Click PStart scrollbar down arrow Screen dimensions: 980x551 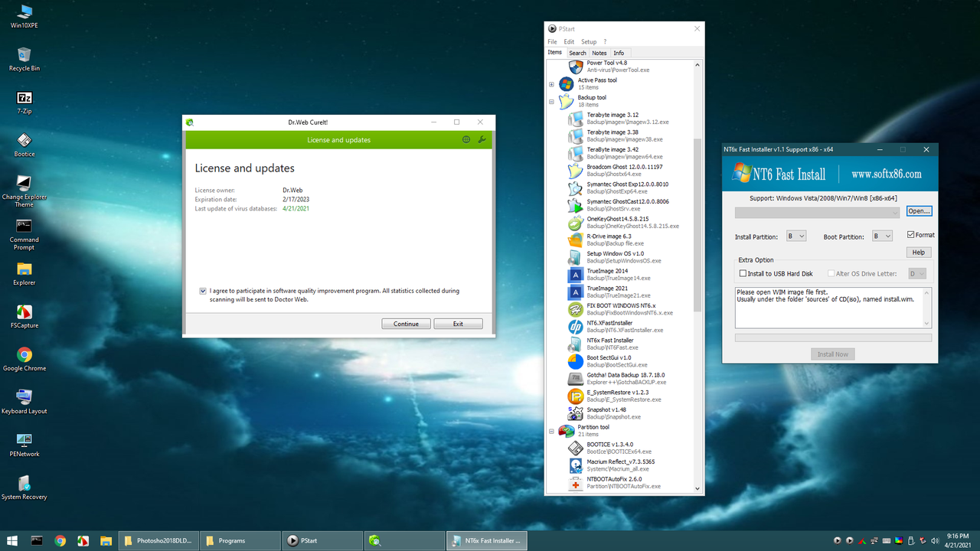(x=697, y=488)
